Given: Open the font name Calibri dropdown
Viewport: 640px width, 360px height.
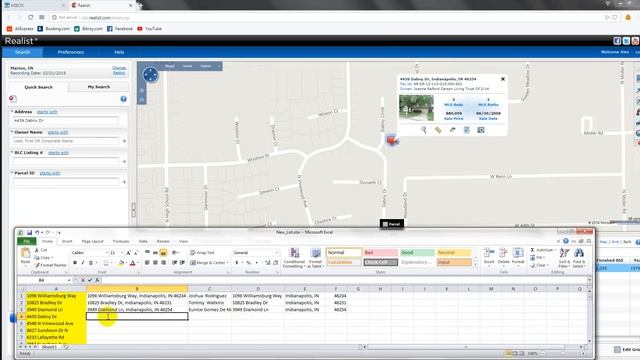Looking at the screenshot, I should click(x=107, y=253).
